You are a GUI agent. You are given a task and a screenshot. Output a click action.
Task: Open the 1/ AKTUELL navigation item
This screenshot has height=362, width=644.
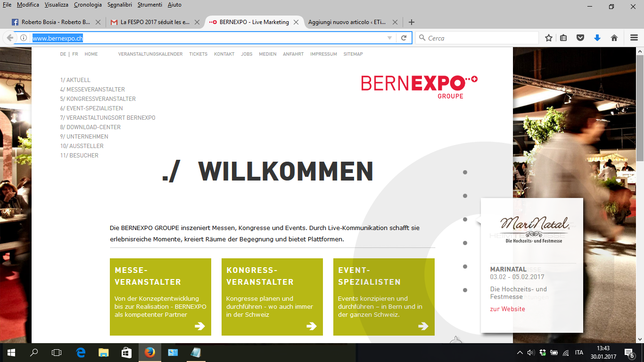(75, 80)
